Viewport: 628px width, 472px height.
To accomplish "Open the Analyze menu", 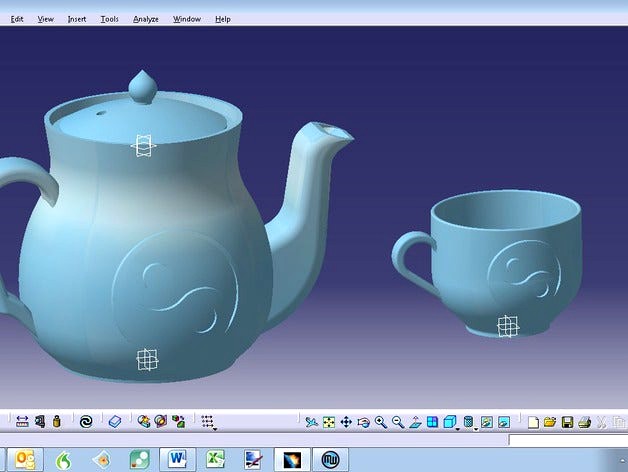I will [146, 19].
